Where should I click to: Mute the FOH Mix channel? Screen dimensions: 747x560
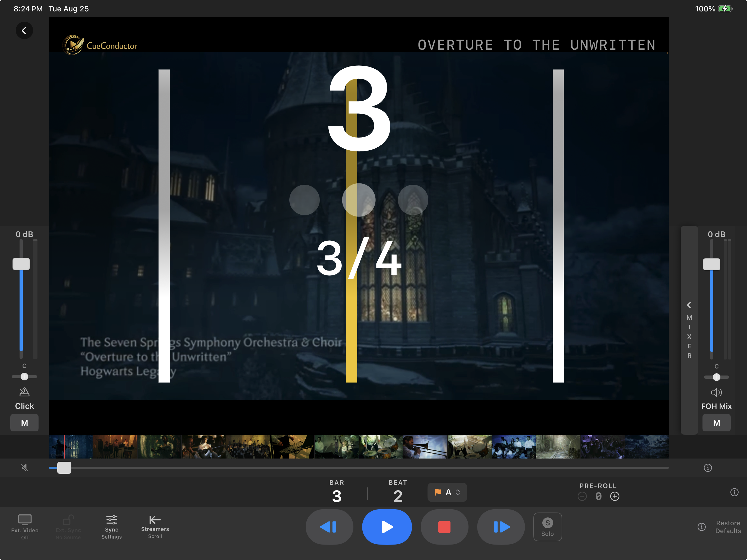(716, 423)
